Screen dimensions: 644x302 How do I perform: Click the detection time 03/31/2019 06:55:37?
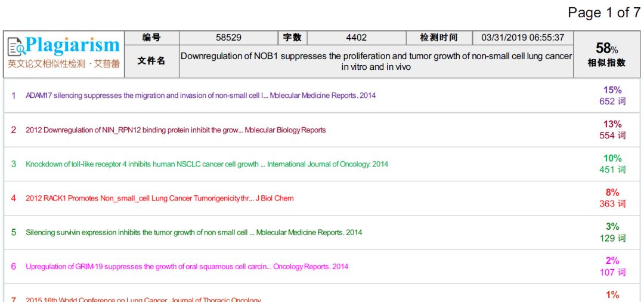tap(523, 38)
